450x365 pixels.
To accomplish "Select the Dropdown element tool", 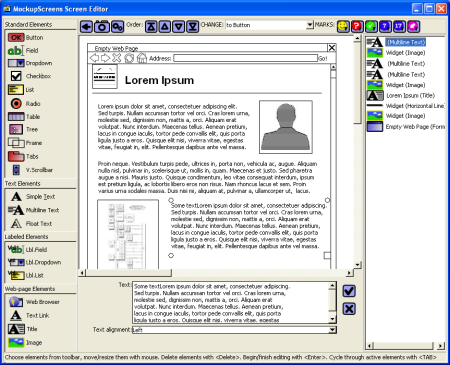I will click(30, 63).
